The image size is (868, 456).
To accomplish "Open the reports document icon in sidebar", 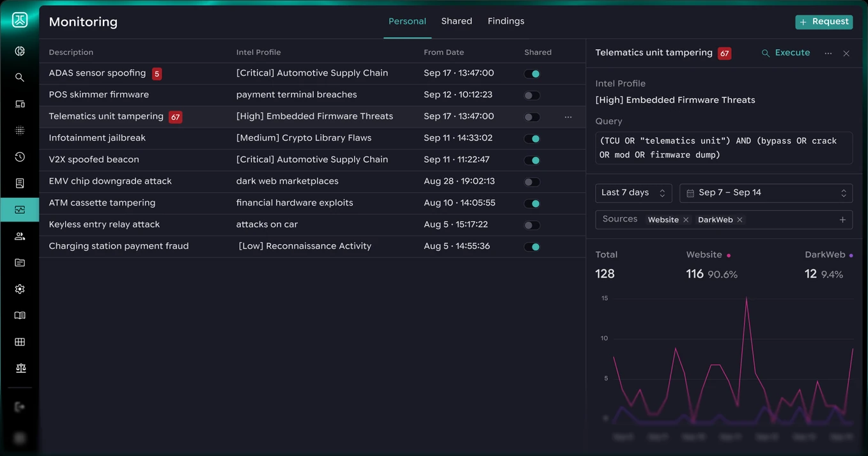I will pyautogui.click(x=20, y=183).
